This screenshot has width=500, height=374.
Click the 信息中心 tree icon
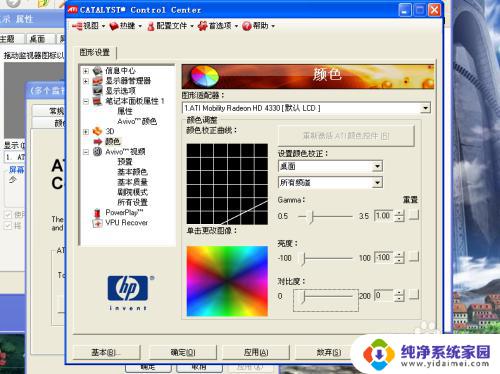(97, 71)
